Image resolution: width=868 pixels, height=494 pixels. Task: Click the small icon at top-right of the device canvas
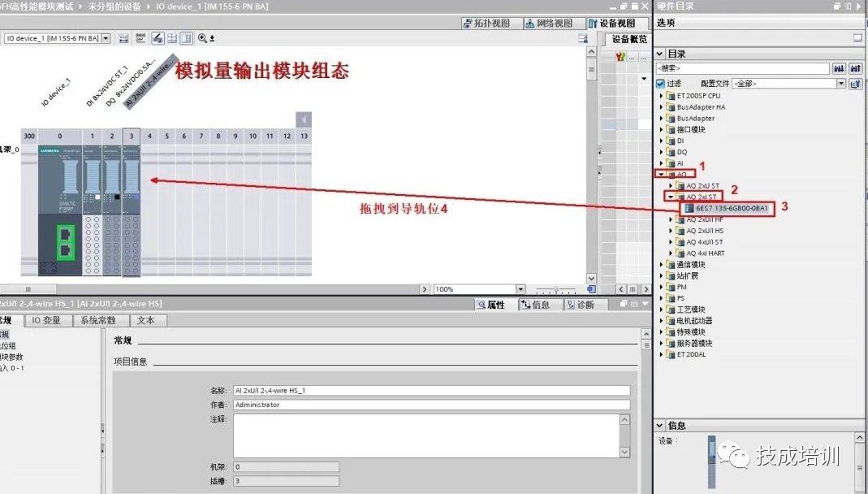pos(582,38)
